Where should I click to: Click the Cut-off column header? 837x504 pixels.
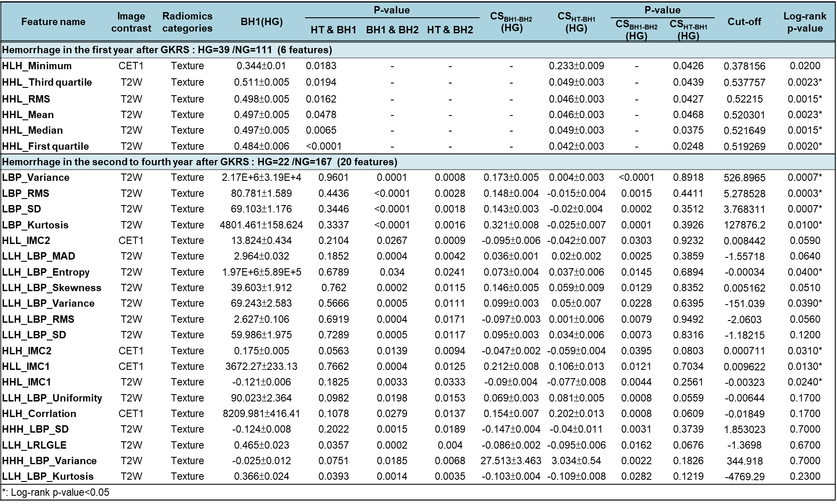coord(744,22)
